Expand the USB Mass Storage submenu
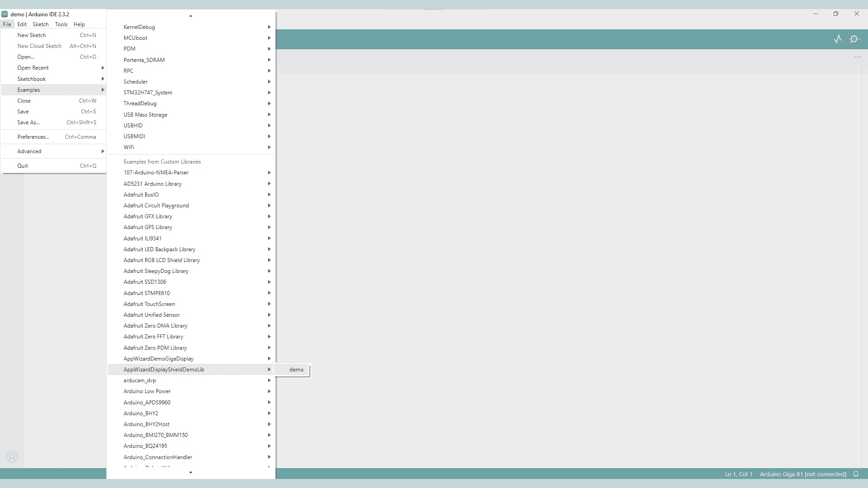This screenshot has height=488, width=868. [x=145, y=114]
